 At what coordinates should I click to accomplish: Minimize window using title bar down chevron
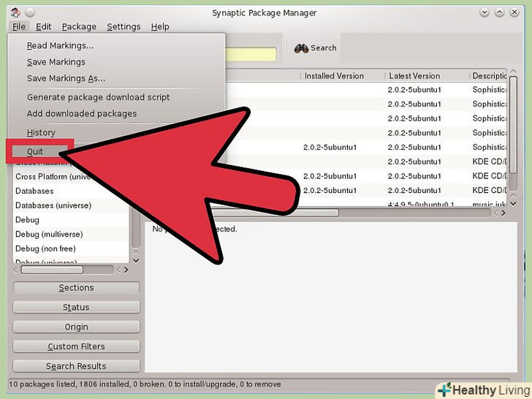tap(484, 12)
